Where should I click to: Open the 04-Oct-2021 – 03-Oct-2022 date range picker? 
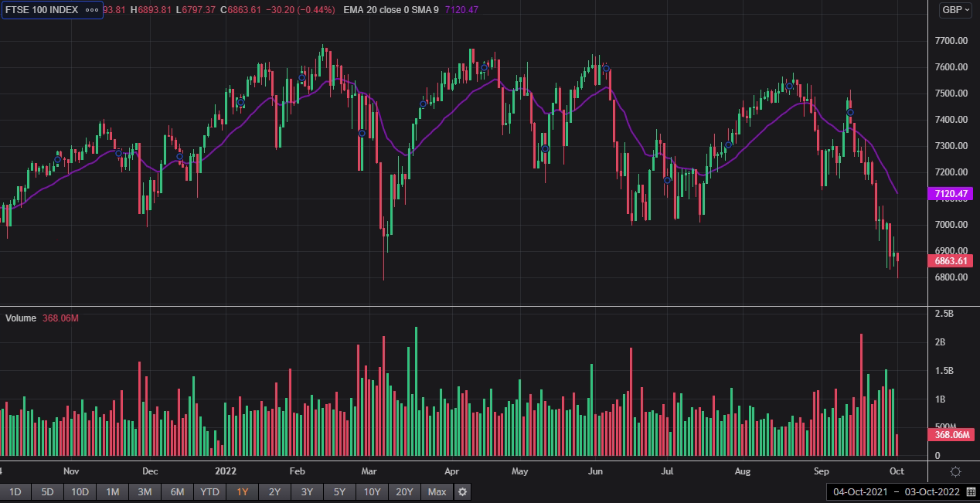902,492
